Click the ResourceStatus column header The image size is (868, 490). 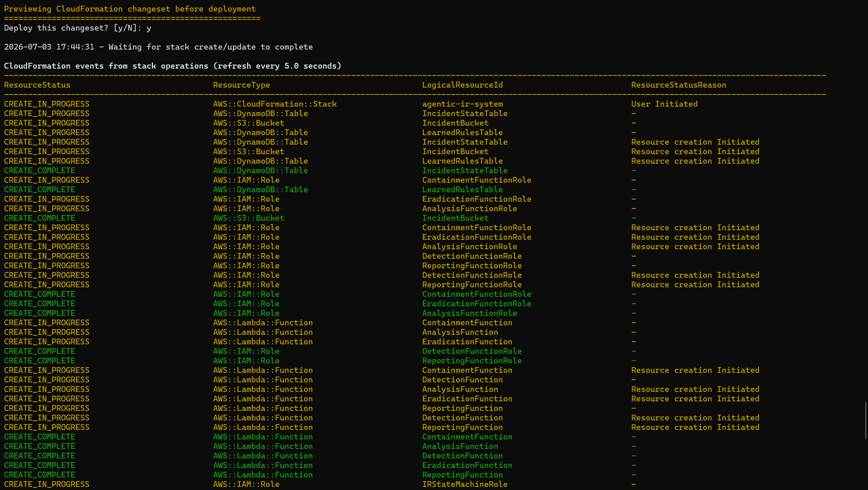(37, 85)
